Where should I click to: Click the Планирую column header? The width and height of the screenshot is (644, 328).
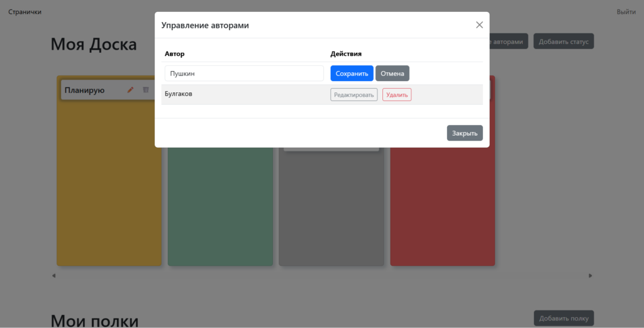[x=85, y=90]
